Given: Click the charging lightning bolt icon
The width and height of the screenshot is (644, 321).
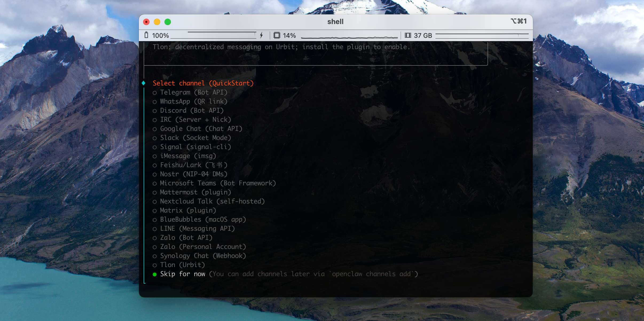Looking at the screenshot, I should coord(261,35).
